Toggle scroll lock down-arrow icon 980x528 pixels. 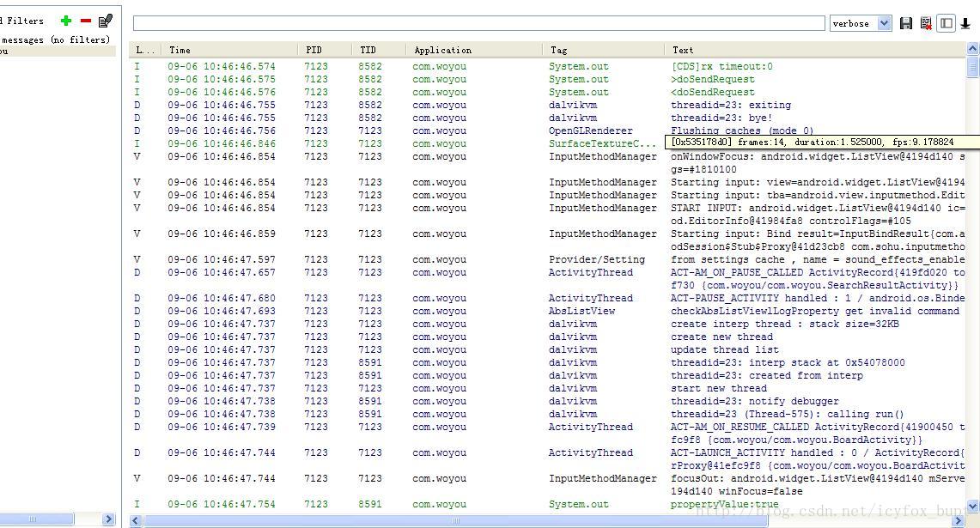click(x=965, y=23)
